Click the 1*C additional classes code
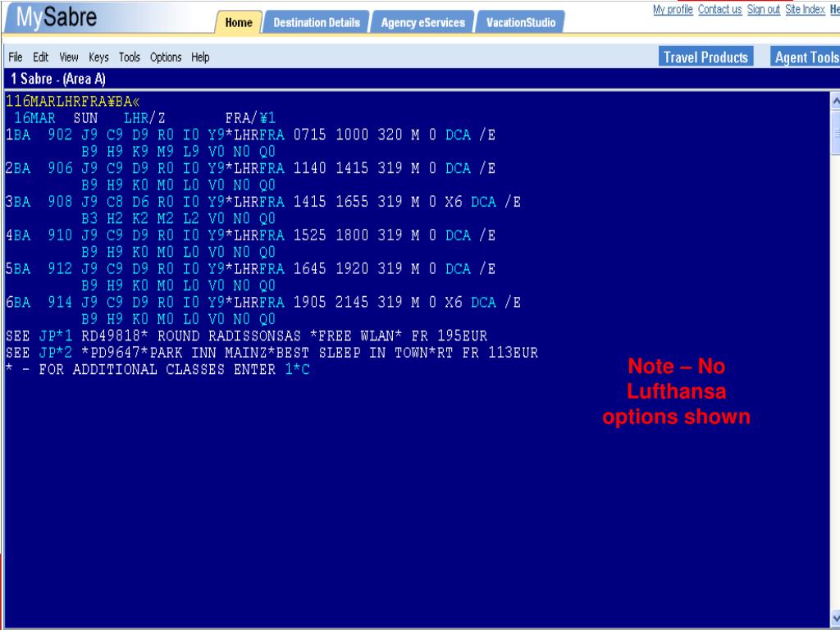The image size is (840, 630). [297, 369]
